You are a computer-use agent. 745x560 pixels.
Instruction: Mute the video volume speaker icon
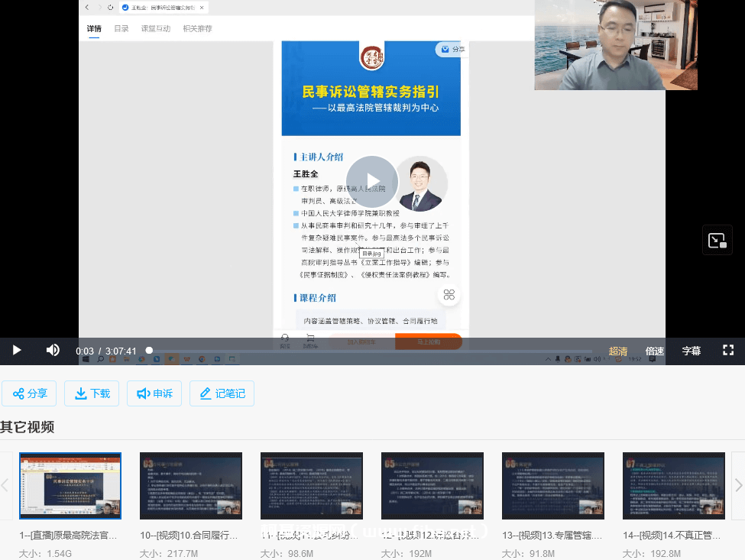(x=53, y=350)
